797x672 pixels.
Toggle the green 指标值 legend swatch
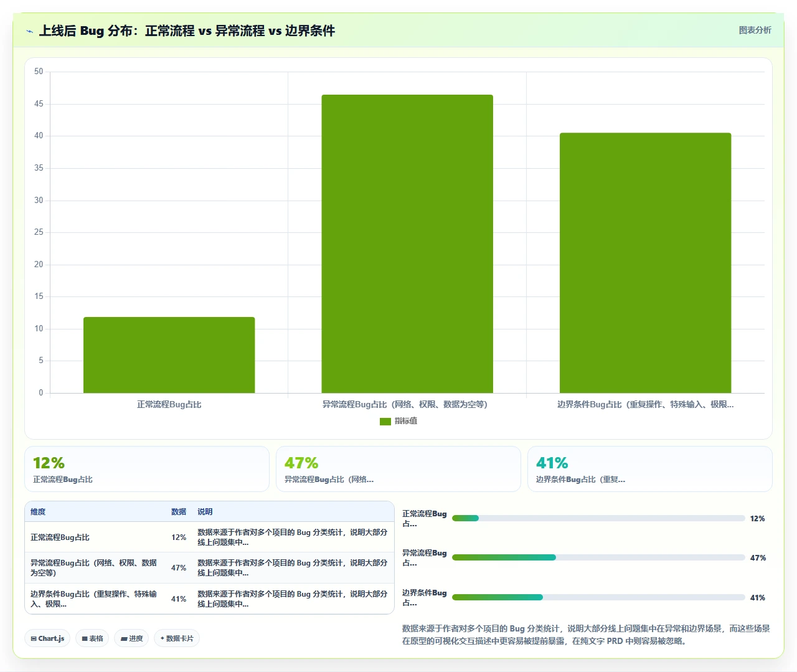pyautogui.click(x=385, y=422)
